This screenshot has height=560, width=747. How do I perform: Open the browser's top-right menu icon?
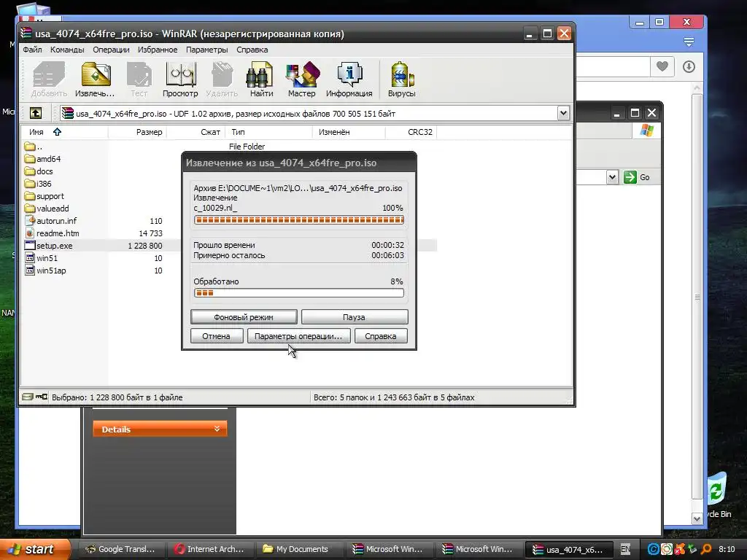tap(689, 42)
